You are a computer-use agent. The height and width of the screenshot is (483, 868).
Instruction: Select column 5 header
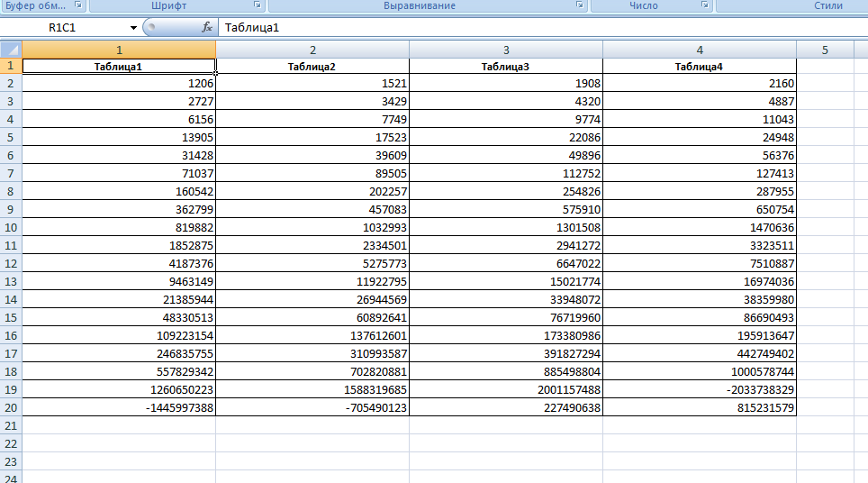825,50
